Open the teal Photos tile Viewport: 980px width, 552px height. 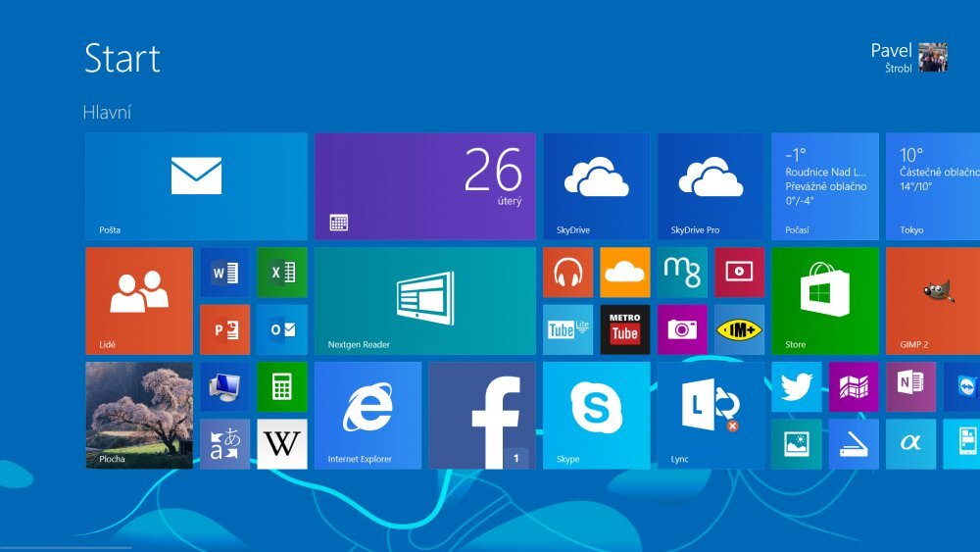click(797, 444)
